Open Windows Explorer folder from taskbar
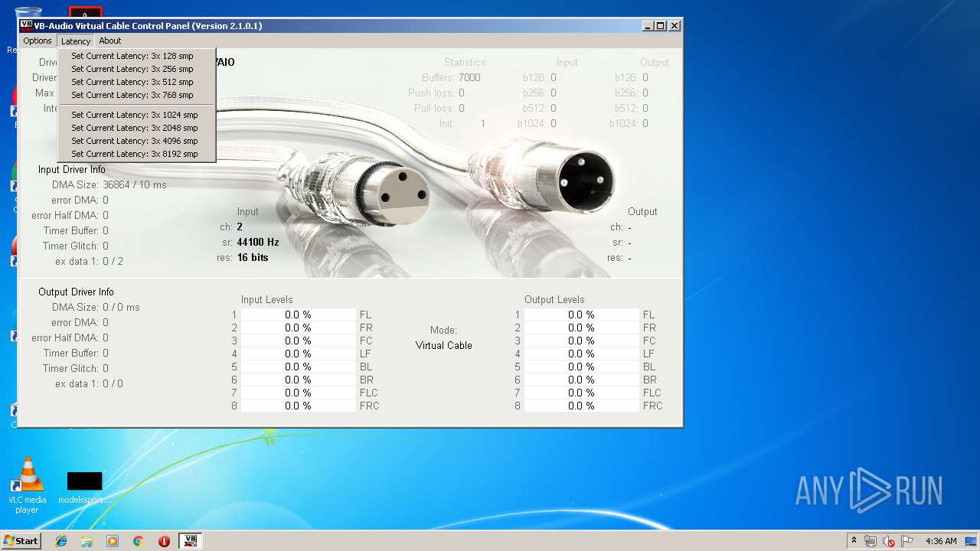Screen dimensions: 980x551 click(87, 541)
